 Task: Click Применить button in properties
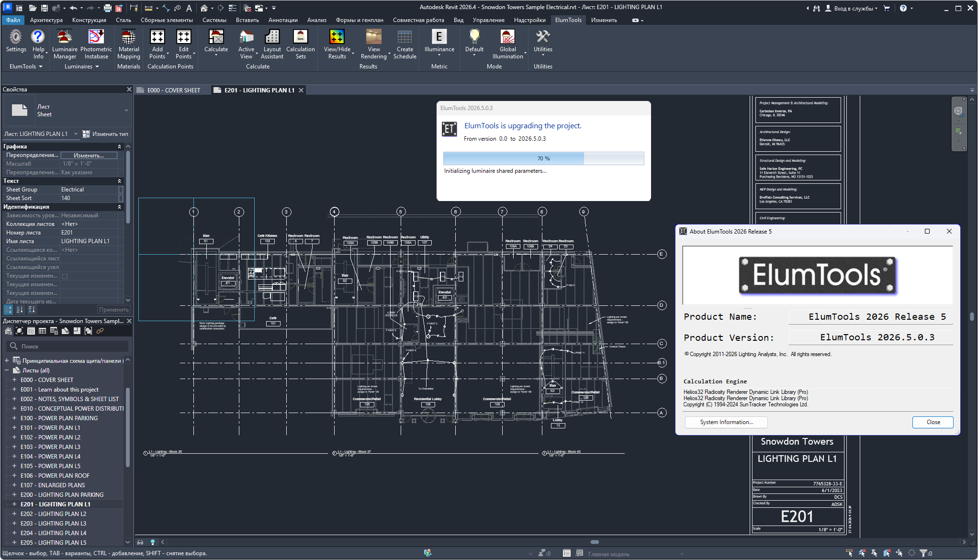[x=113, y=310]
